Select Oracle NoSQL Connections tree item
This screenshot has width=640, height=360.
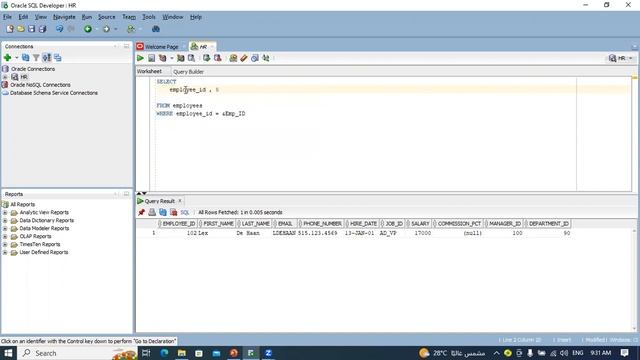coord(40,85)
